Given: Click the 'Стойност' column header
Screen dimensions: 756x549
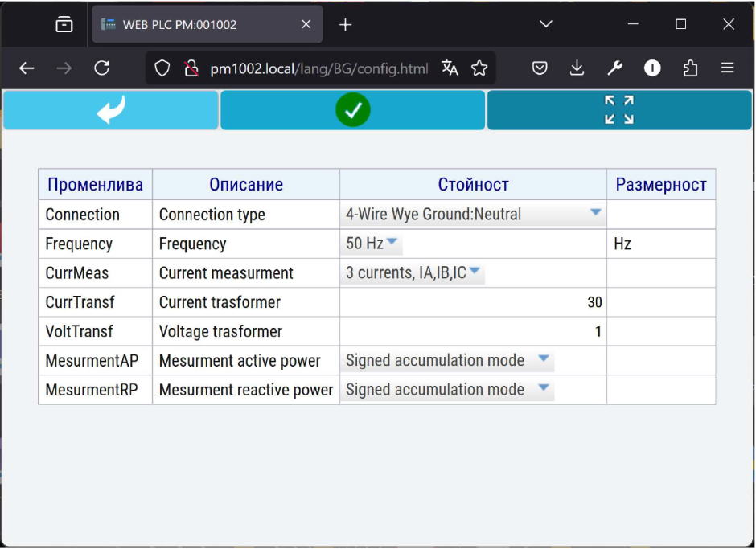Looking at the screenshot, I should (x=473, y=185).
